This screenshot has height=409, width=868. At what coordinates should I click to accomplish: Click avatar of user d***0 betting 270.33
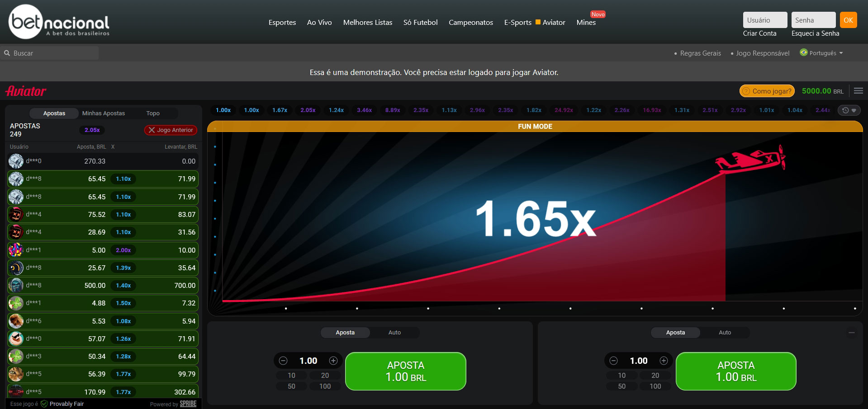pyautogui.click(x=16, y=161)
